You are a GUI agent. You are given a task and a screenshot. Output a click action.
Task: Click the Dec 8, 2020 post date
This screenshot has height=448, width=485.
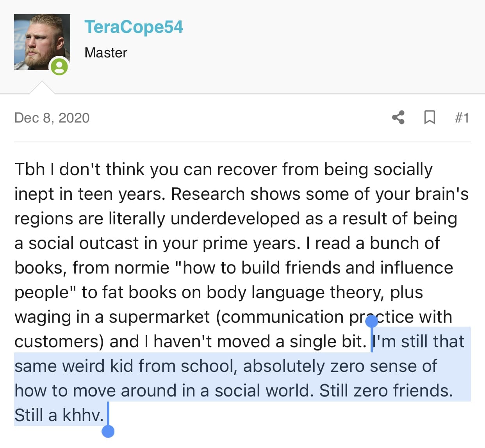[x=52, y=118]
